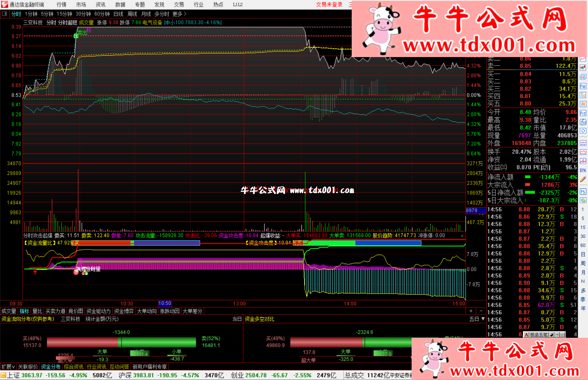The height and width of the screenshot is (380, 588).
Task: Open the 市场 menu
Action: click(81, 5)
